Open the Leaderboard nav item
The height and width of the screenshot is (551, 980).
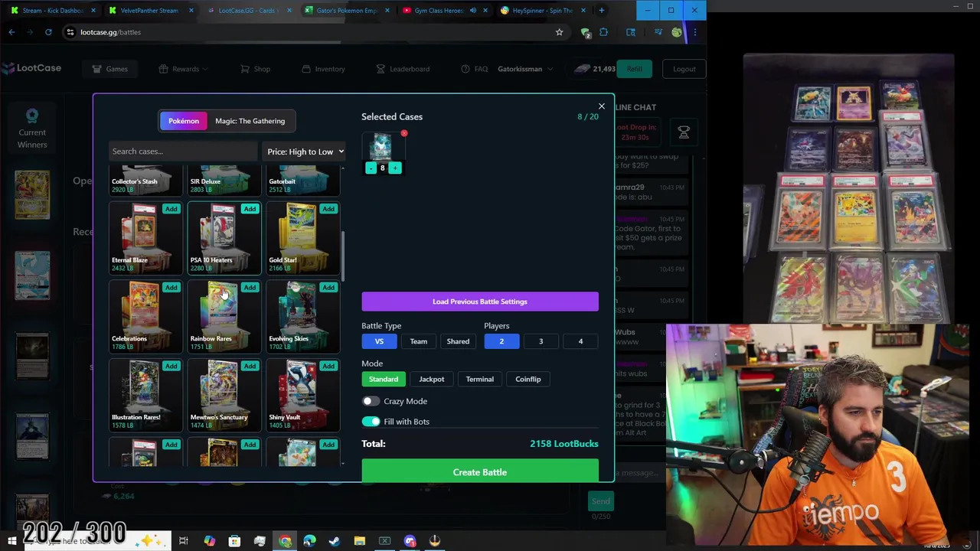[x=403, y=69]
